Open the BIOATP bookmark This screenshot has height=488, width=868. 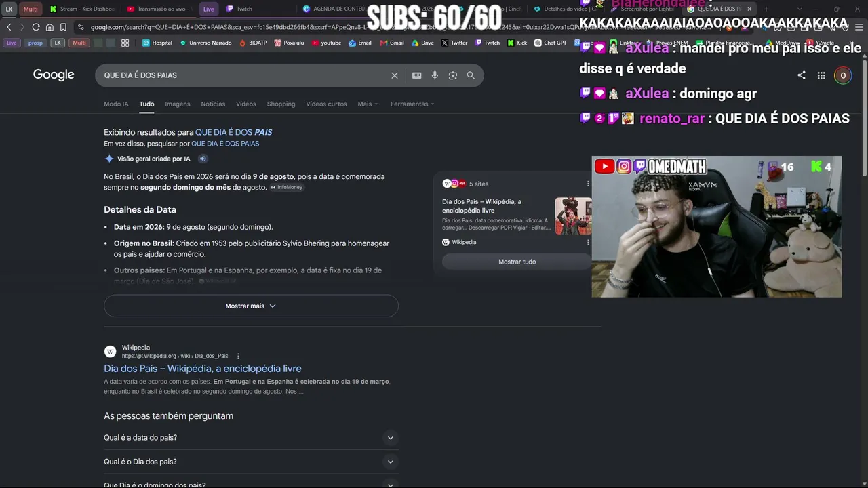pos(253,43)
